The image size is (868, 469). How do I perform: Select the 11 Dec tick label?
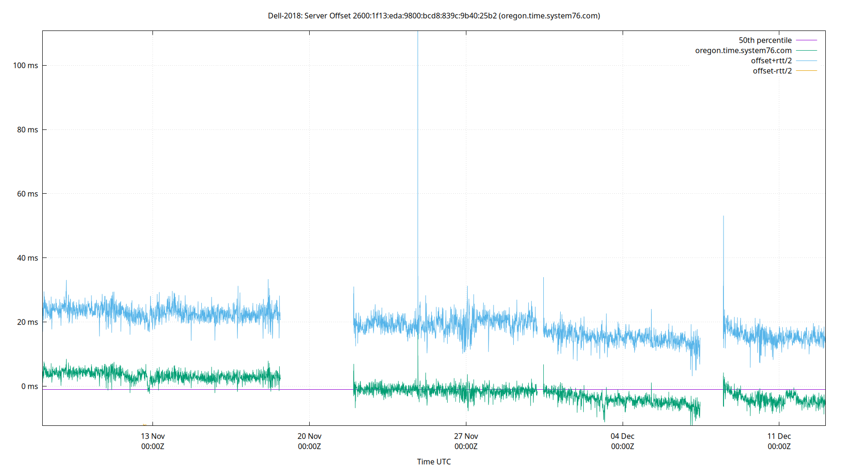[779, 441]
